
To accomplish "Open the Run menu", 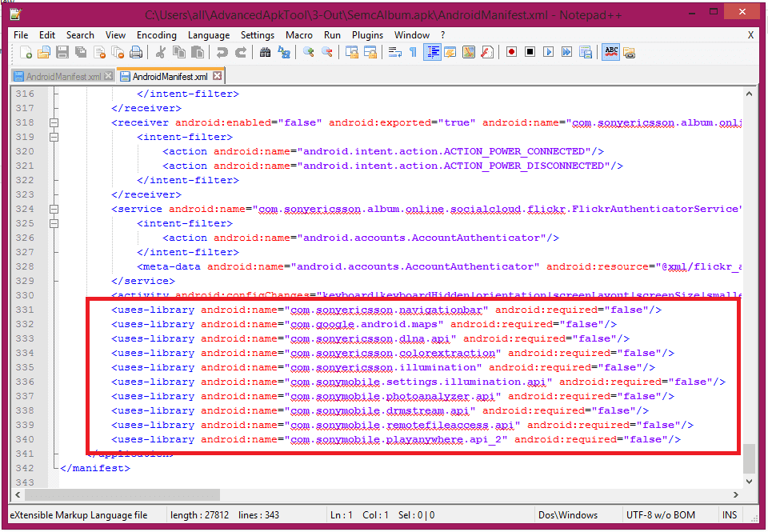I will [332, 34].
